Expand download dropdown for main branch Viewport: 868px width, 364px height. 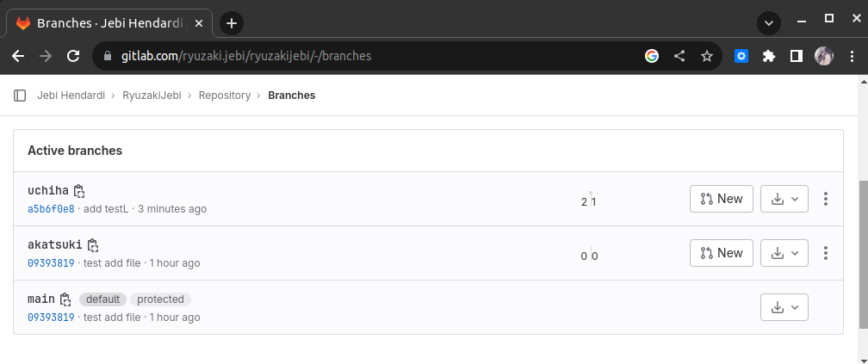click(x=784, y=307)
